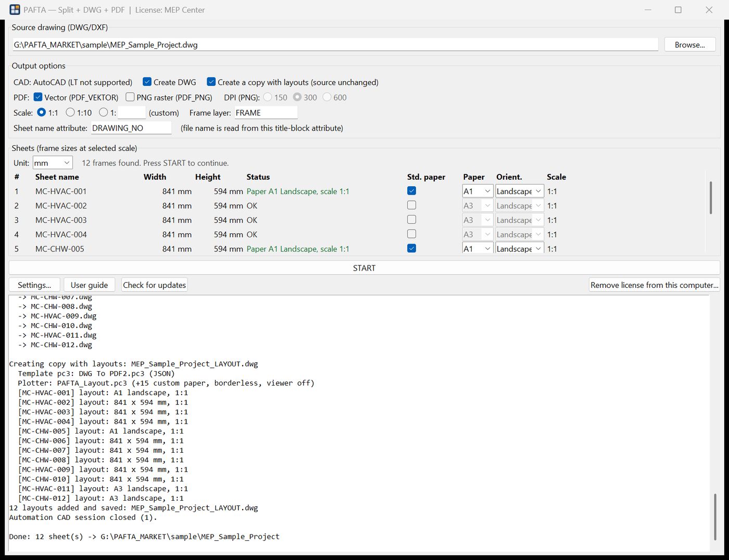Click Browse to pick source drawing

690,45
